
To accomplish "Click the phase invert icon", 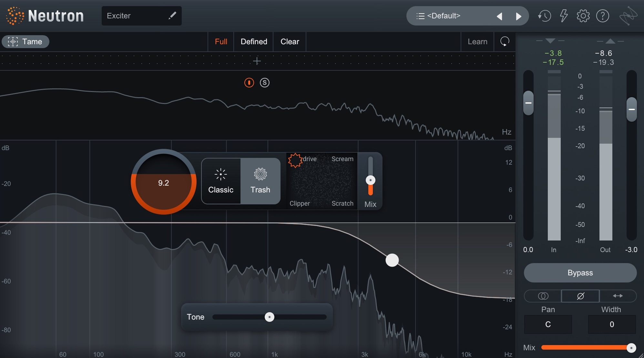I will 580,296.
